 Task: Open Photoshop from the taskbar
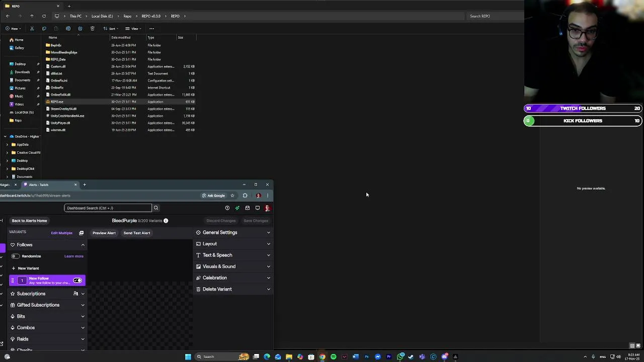pyautogui.click(x=367, y=357)
